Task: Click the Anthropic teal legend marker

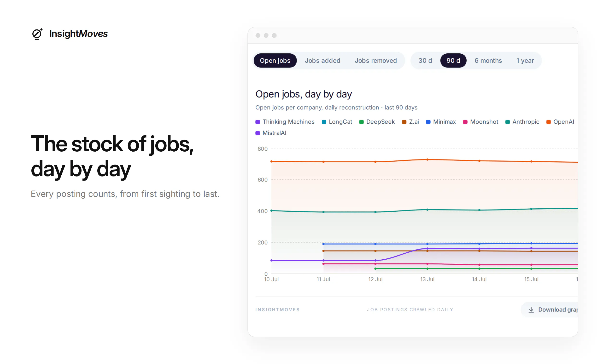Action: [x=507, y=122]
